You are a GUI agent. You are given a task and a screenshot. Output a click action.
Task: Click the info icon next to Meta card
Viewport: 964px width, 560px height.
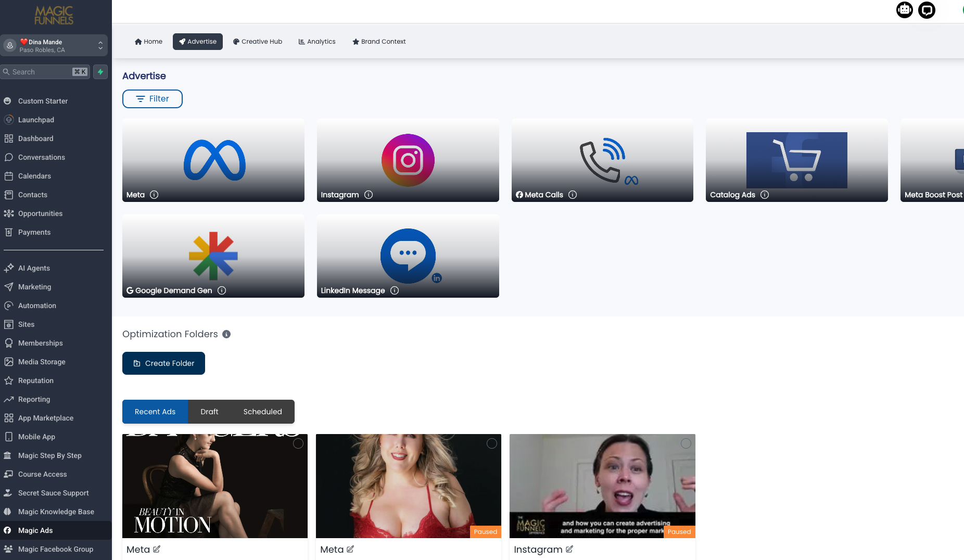click(x=154, y=195)
